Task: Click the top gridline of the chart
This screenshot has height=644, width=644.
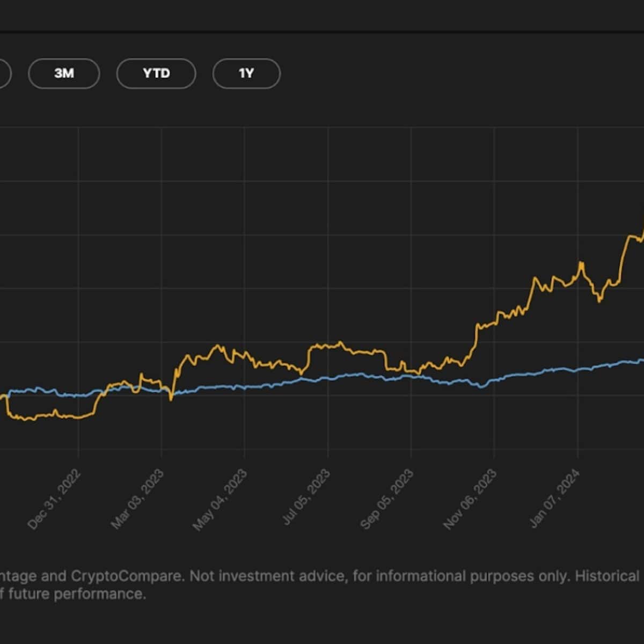Action: [322, 128]
